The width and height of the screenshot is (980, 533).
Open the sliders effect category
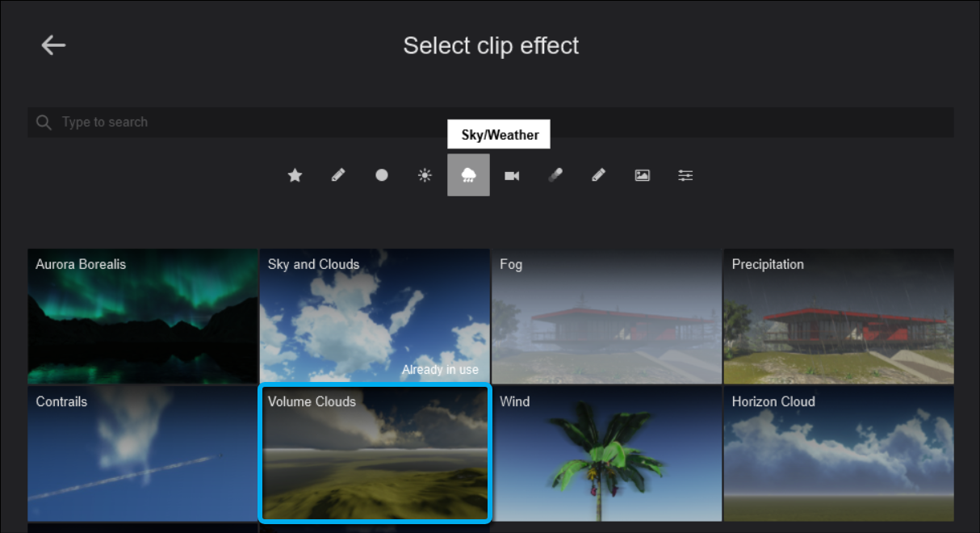[685, 175]
